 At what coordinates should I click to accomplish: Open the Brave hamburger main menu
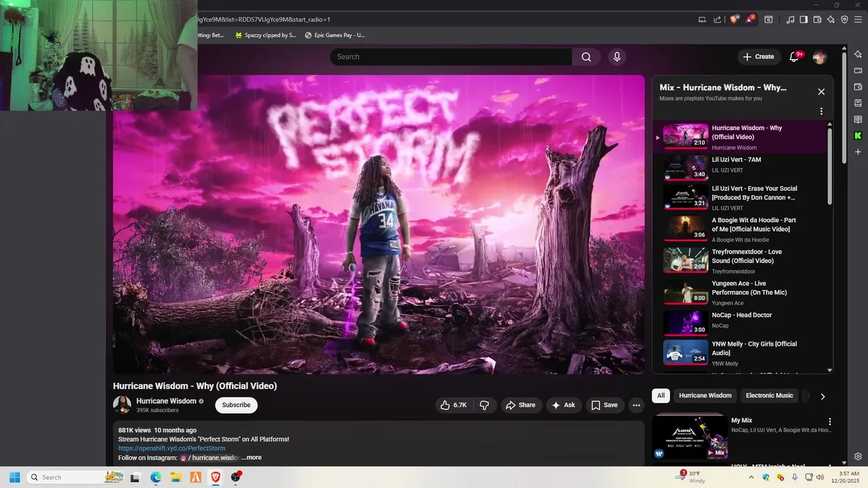(858, 20)
